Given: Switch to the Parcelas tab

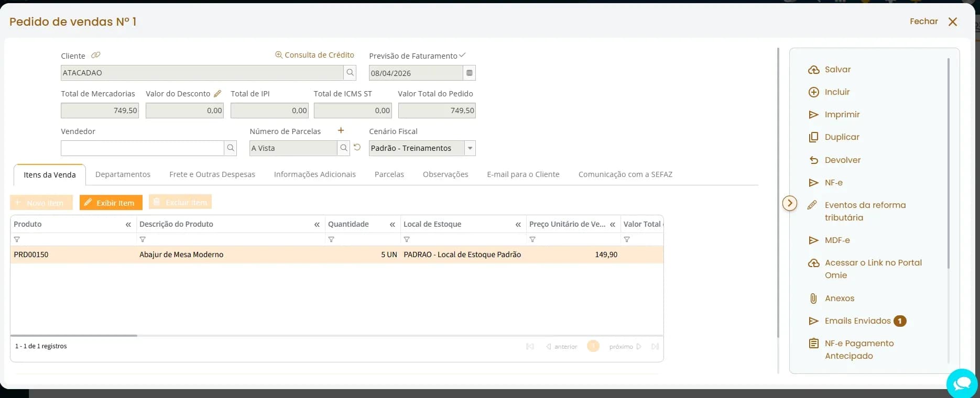Looking at the screenshot, I should pos(389,174).
